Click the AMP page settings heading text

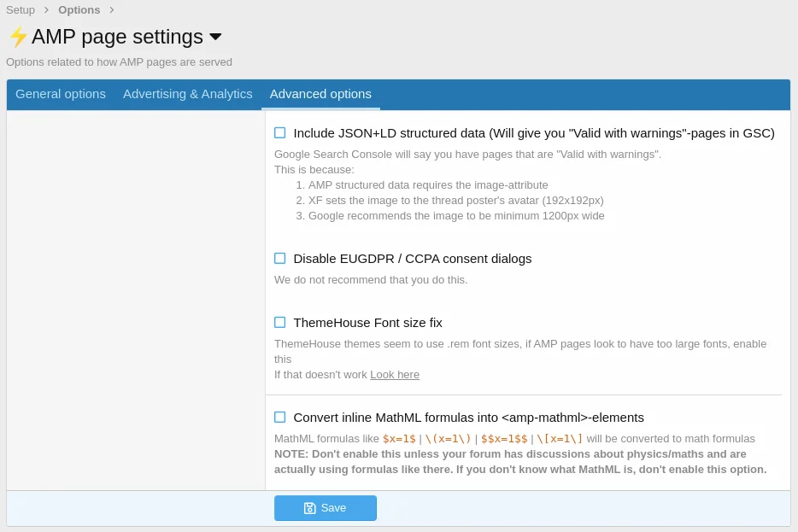pos(117,37)
